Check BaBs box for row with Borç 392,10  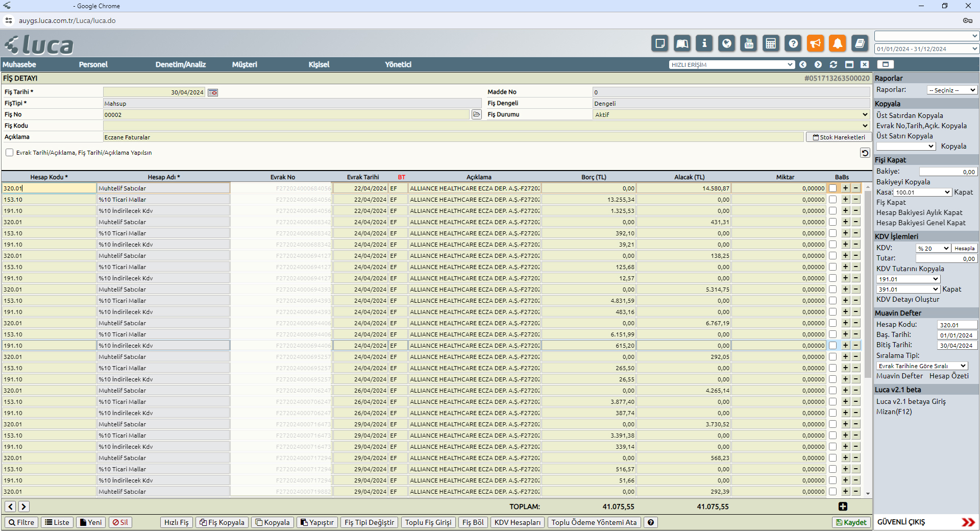[832, 233]
